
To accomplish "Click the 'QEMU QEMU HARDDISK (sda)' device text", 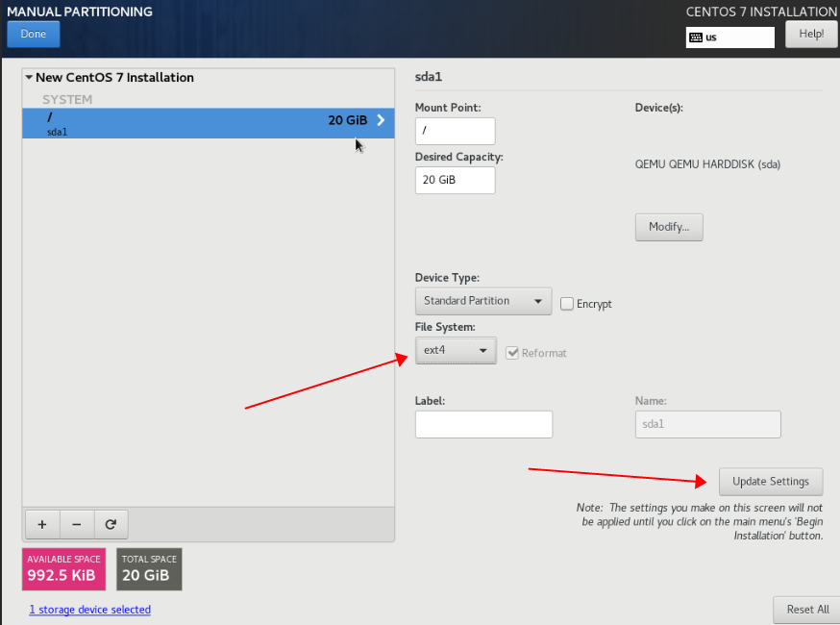I will 707,164.
